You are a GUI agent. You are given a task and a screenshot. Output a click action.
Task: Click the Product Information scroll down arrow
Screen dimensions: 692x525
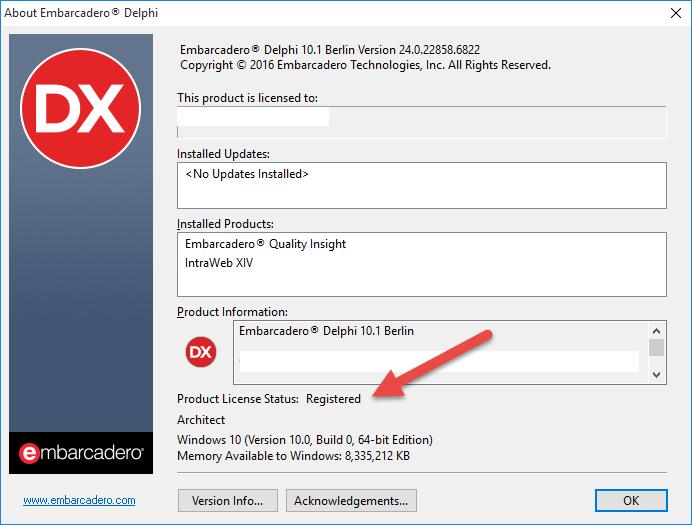point(656,375)
